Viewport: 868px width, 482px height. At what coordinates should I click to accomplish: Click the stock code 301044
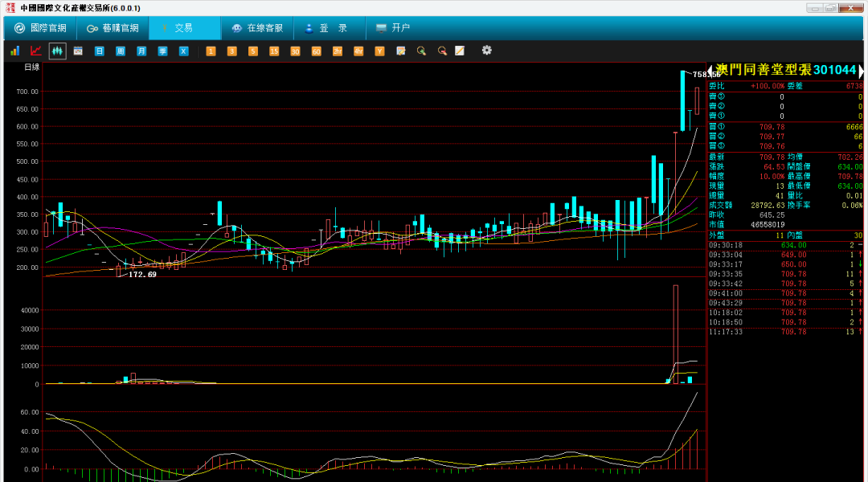point(835,70)
